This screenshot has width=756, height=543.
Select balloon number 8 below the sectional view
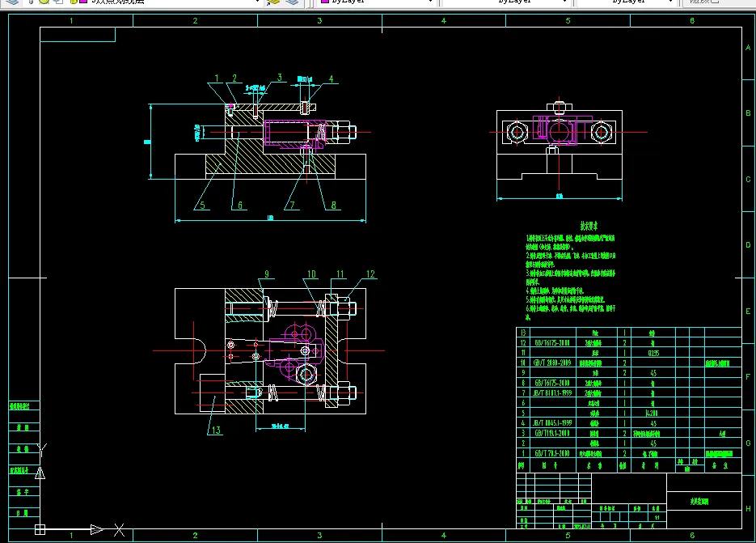tap(333, 205)
